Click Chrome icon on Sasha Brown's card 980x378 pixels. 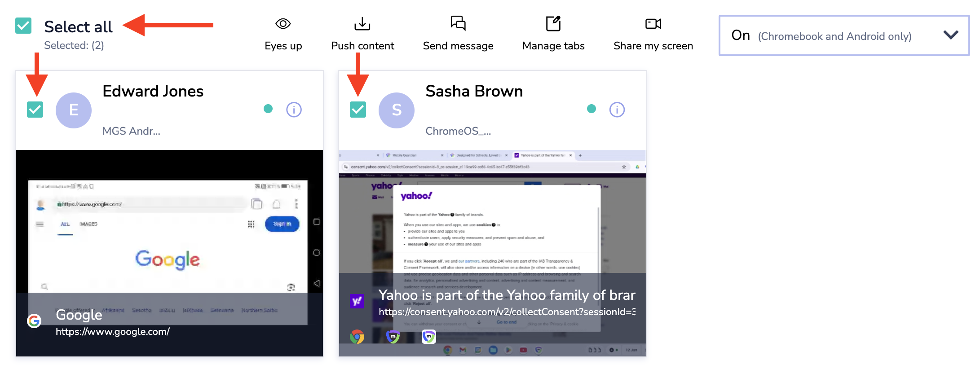357,336
